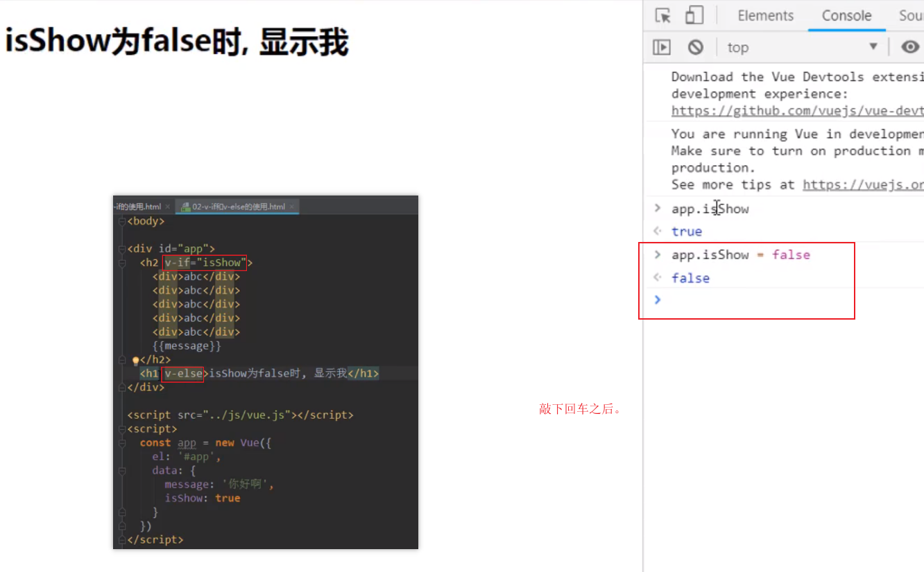Click the blue console output "false"
The width and height of the screenshot is (924, 572).
(x=690, y=278)
